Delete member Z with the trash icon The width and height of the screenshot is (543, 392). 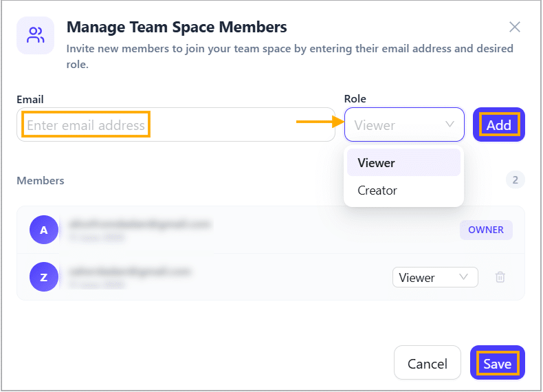[x=500, y=277]
